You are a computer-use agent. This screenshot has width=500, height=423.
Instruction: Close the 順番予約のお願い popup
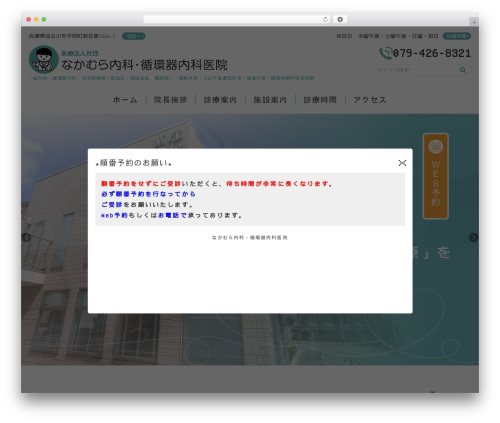(402, 163)
